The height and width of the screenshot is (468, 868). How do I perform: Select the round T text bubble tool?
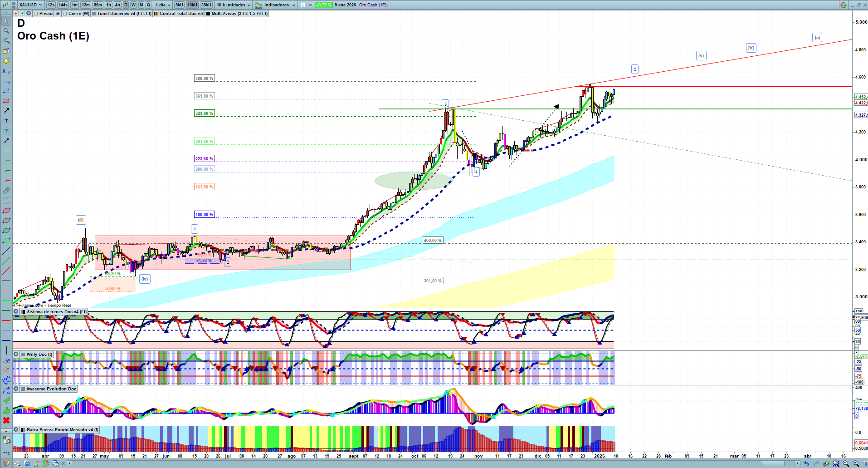click(x=6, y=131)
